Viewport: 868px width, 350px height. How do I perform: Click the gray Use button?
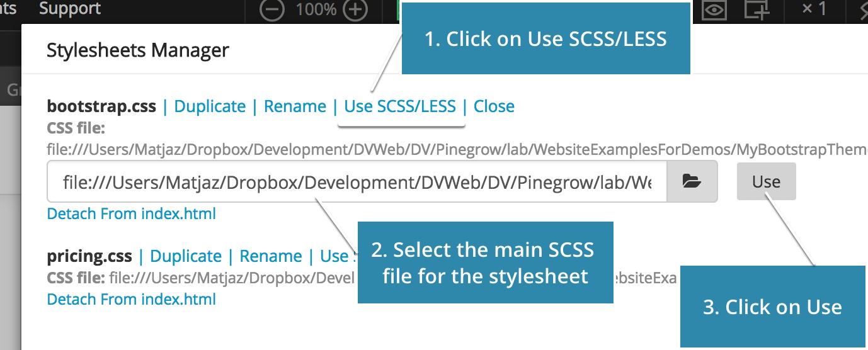click(766, 182)
